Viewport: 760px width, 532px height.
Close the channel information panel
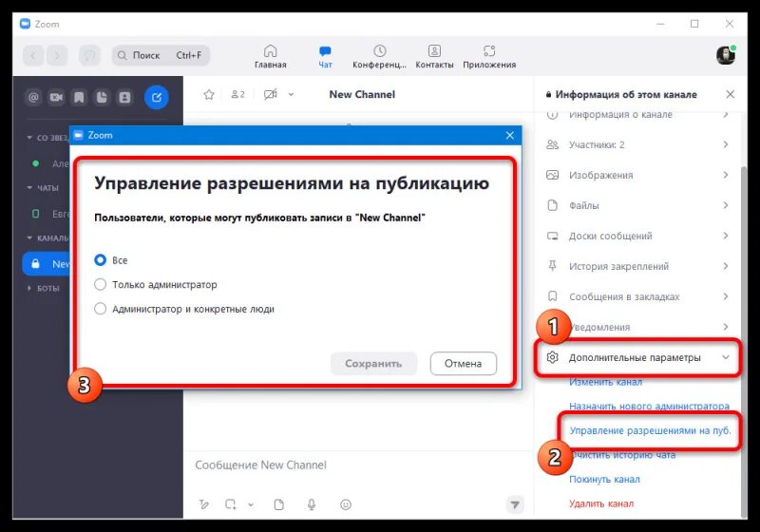pos(730,94)
